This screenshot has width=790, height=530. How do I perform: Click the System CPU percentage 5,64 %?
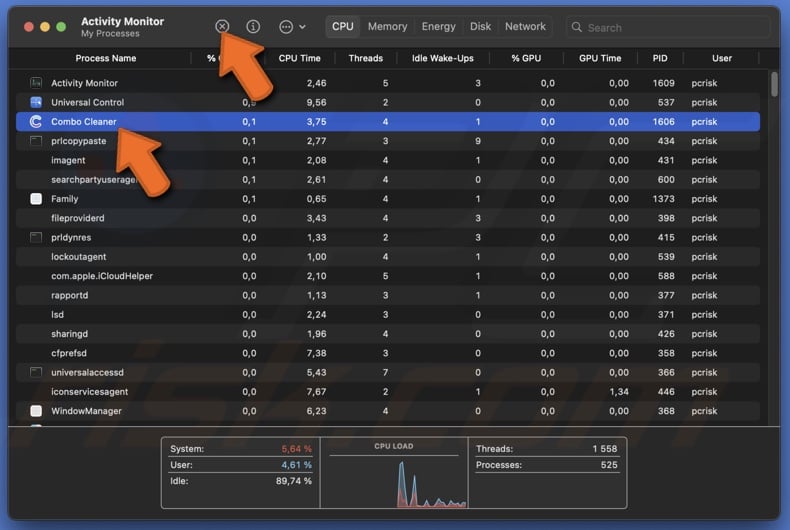click(296, 448)
